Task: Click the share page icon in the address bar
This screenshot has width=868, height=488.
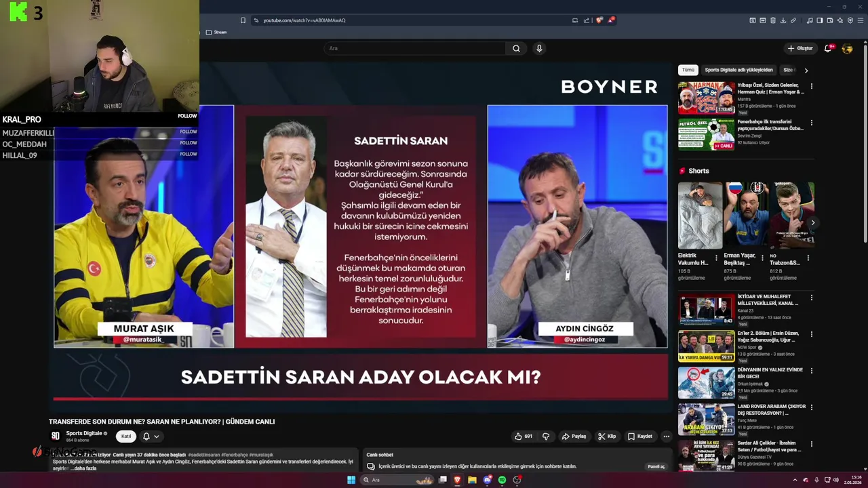Action: coord(587,20)
